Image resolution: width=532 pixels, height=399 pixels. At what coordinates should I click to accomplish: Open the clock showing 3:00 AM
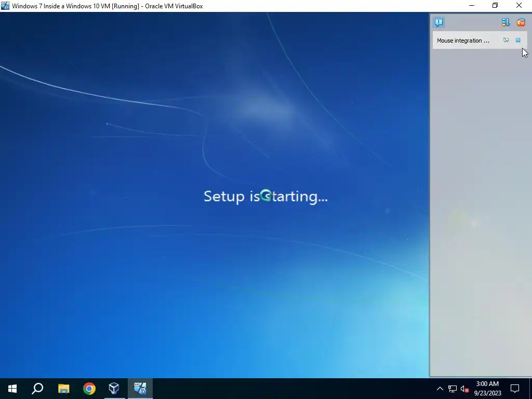(487, 389)
